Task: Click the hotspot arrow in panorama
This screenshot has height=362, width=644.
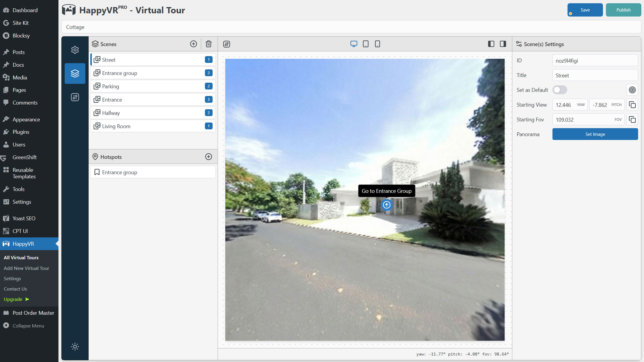Action: pyautogui.click(x=387, y=205)
